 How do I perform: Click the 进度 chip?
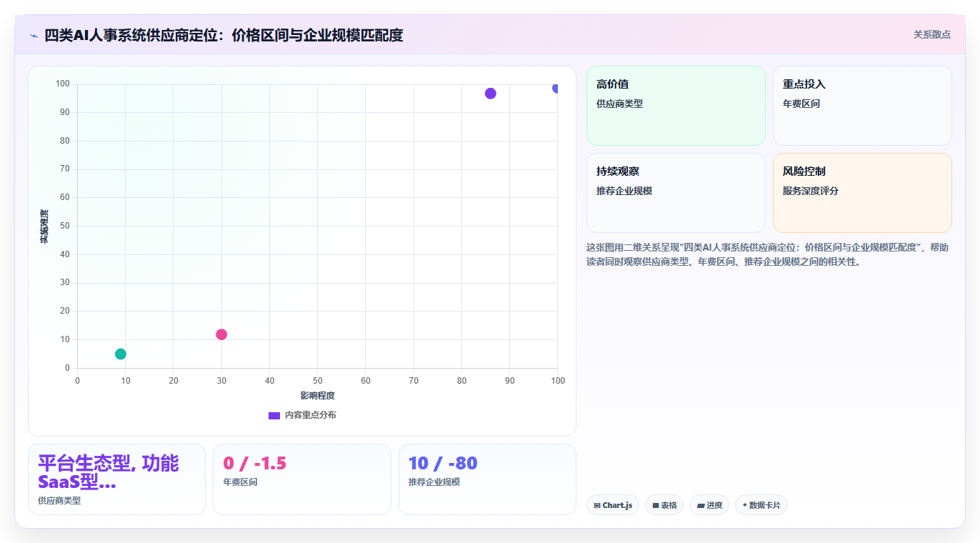click(x=709, y=505)
